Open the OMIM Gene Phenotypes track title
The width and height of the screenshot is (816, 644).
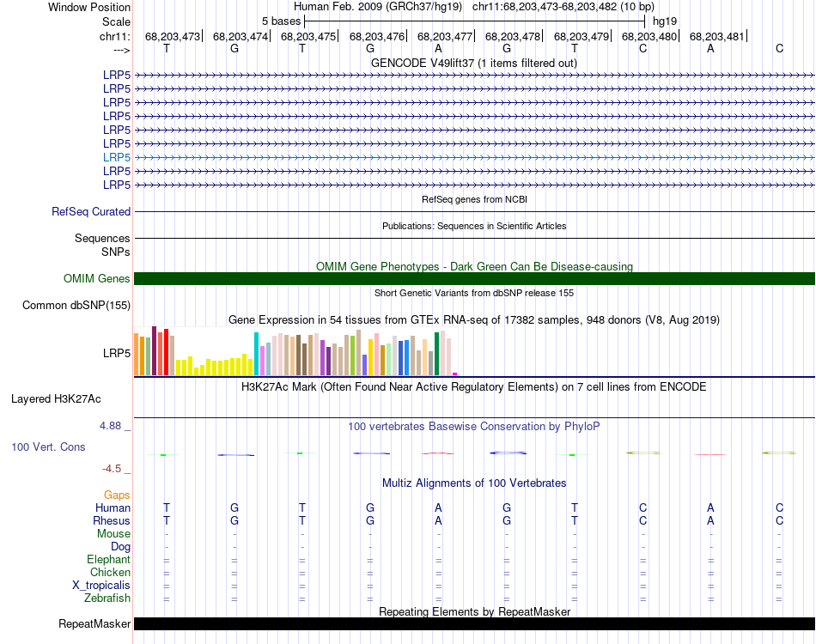click(x=474, y=266)
